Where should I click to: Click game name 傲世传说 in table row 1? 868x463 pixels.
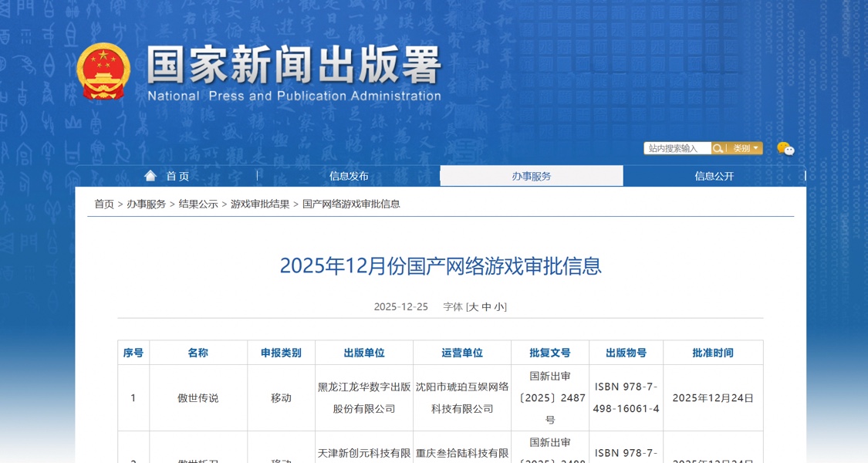click(198, 397)
